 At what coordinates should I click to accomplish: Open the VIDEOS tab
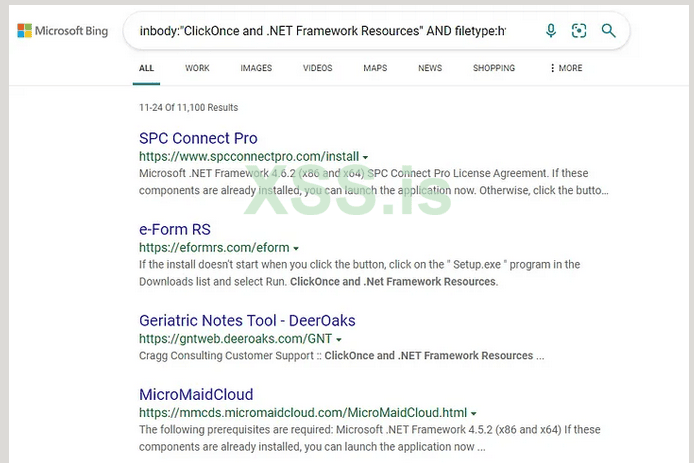317,68
